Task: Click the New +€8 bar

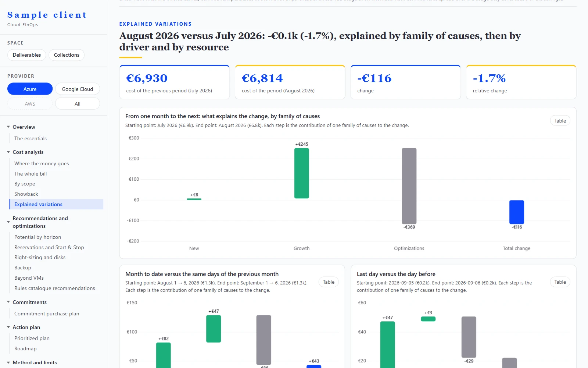Action: coord(194,199)
